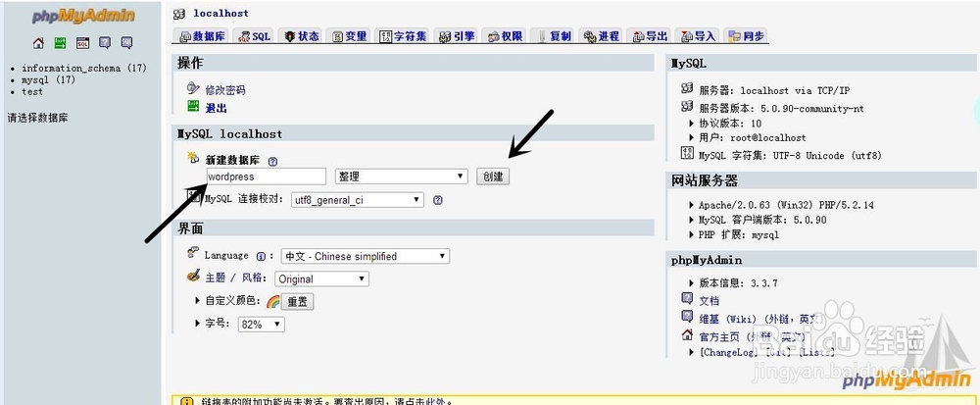980x405 pixels.
Task: Open the Original theme dropdown
Action: point(321,278)
